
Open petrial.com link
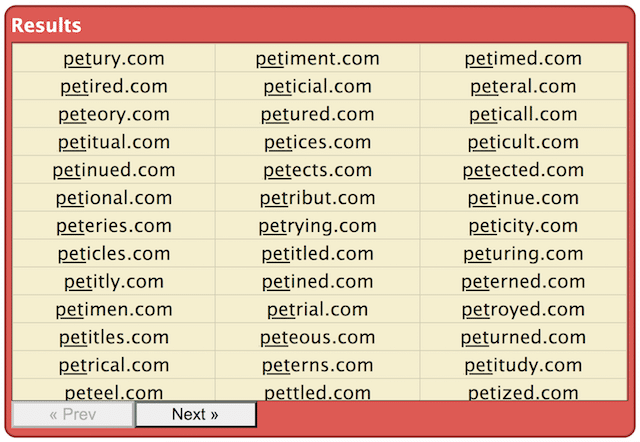click(317, 310)
